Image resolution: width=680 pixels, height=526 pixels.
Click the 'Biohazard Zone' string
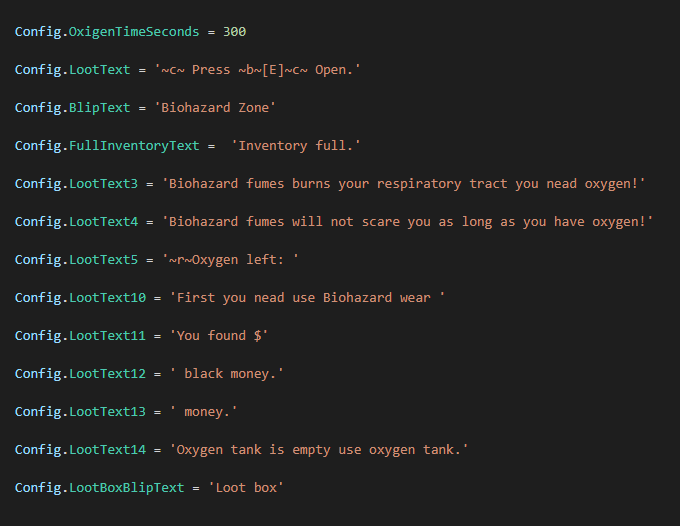pos(215,108)
